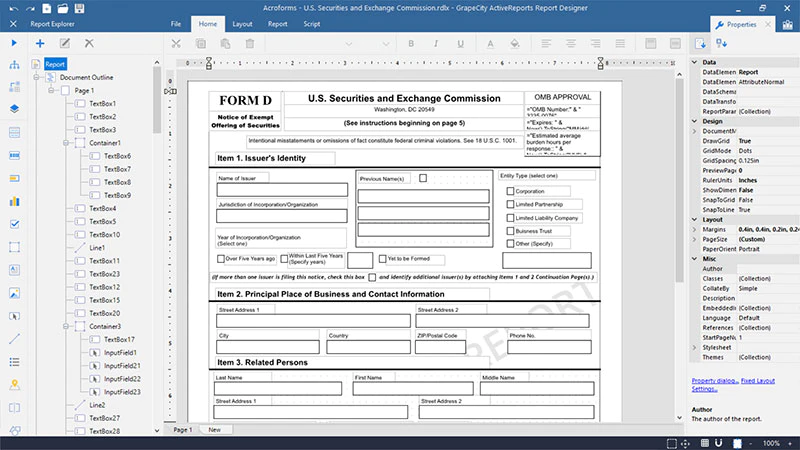Click the Add item plus icon
The height and width of the screenshot is (450, 800).
40,43
